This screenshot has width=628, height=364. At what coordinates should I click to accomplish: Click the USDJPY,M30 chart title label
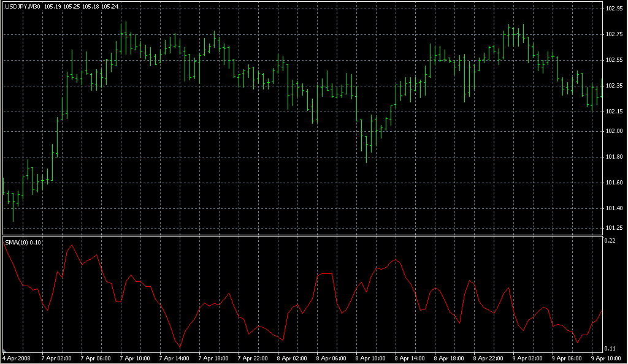(x=23, y=7)
